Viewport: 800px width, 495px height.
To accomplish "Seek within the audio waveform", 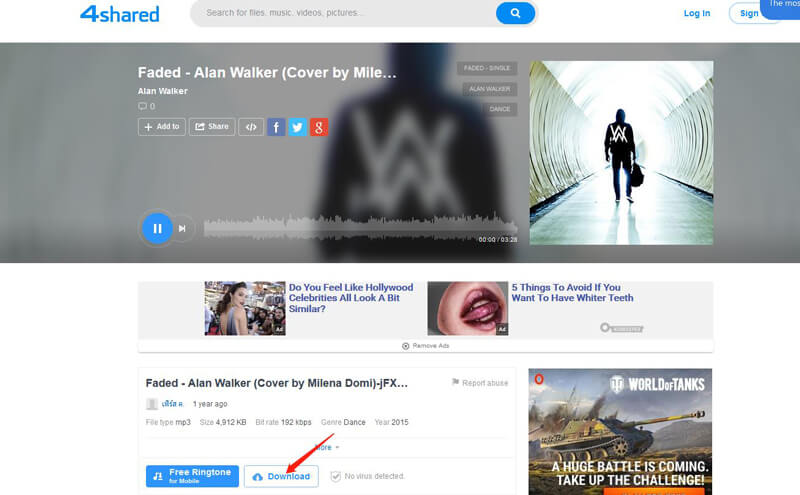I will click(360, 227).
